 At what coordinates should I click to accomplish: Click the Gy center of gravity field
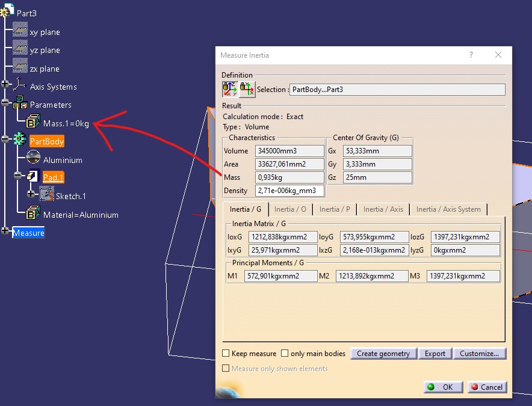pyautogui.click(x=377, y=164)
